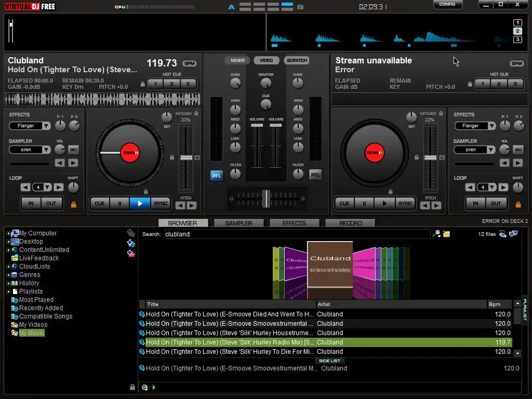Select the BROWSER tab
The width and height of the screenshot is (532, 399).
click(183, 223)
